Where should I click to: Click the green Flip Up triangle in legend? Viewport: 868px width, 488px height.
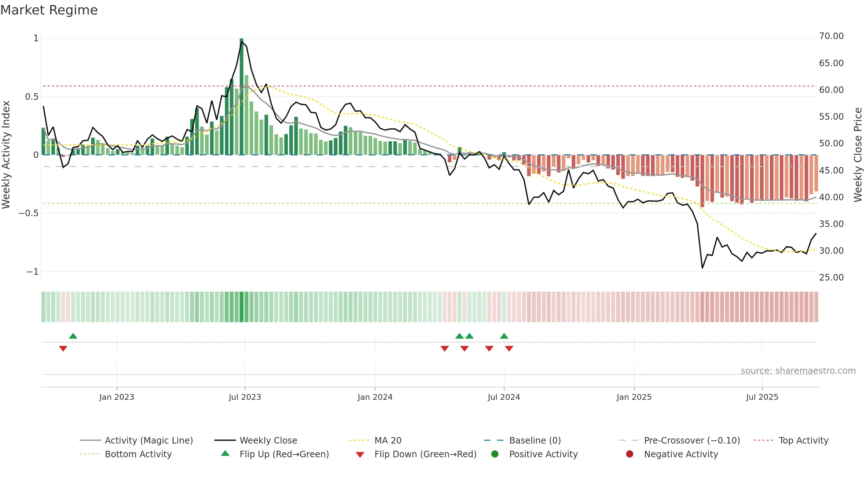(x=225, y=453)
